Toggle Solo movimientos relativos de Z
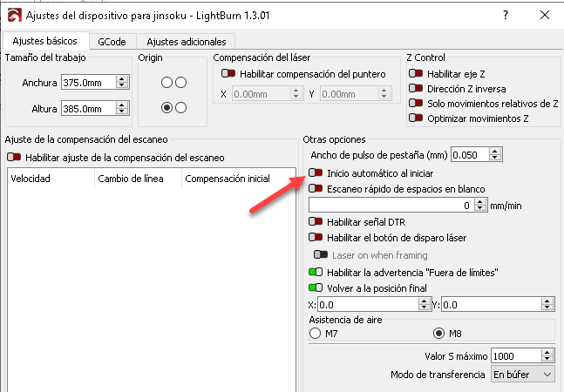The height and width of the screenshot is (392, 564). [416, 104]
